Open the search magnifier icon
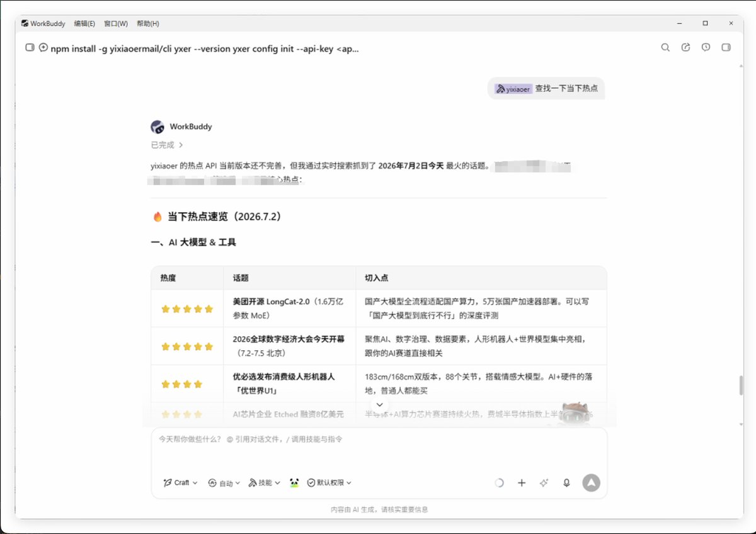The height and width of the screenshot is (534, 756). click(x=665, y=47)
